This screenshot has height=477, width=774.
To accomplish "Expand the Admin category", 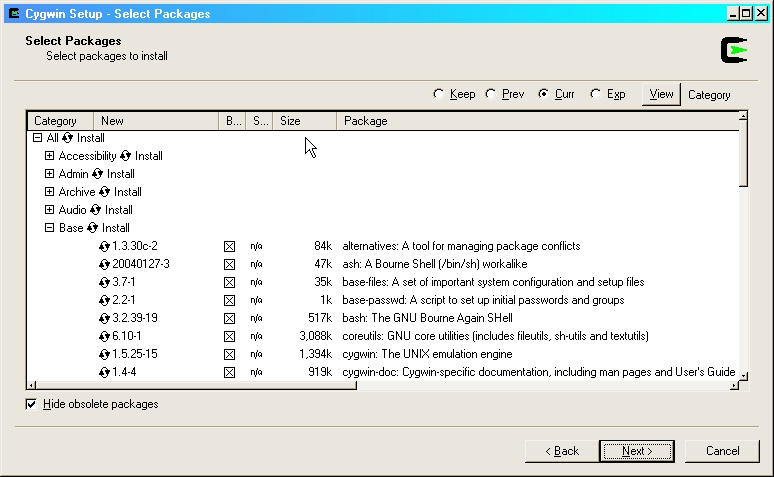I will coord(49,174).
